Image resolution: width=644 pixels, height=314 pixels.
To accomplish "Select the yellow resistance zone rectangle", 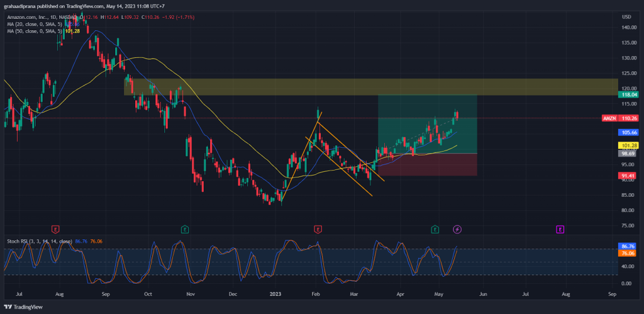I will 371,87.
